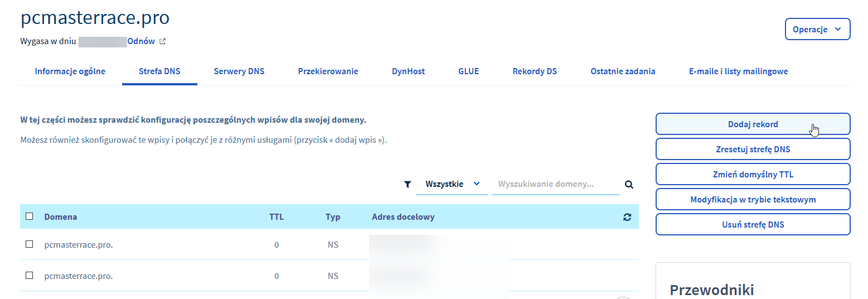Go to the DynHost tab

[408, 71]
